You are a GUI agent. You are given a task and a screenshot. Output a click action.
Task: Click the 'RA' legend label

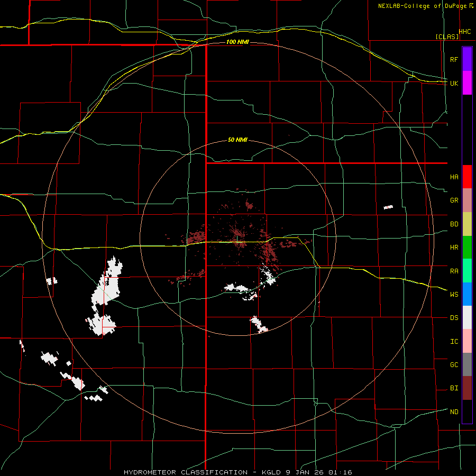point(454,271)
